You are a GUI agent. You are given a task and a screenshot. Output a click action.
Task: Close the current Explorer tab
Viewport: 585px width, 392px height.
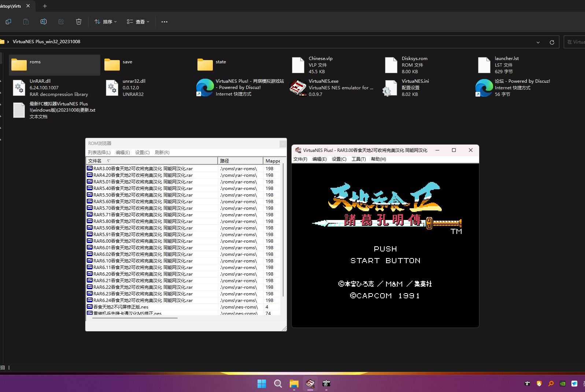tap(28, 6)
